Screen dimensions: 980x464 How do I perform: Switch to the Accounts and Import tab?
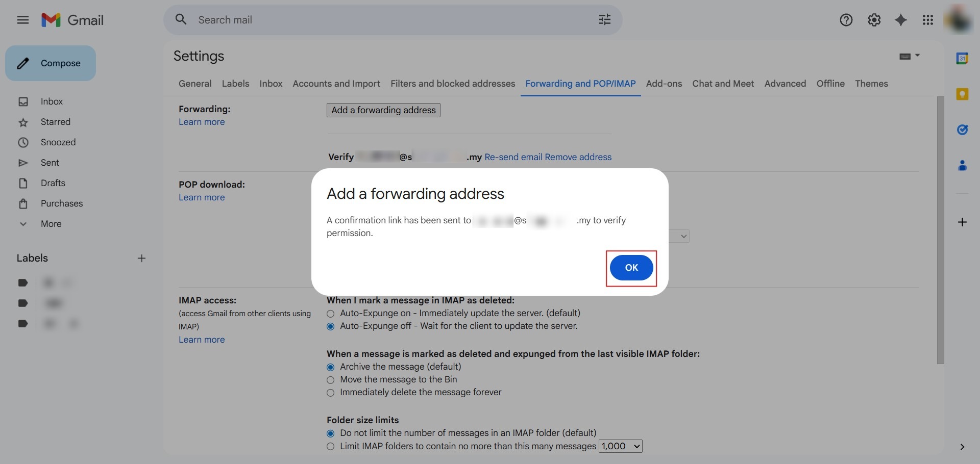[336, 84]
